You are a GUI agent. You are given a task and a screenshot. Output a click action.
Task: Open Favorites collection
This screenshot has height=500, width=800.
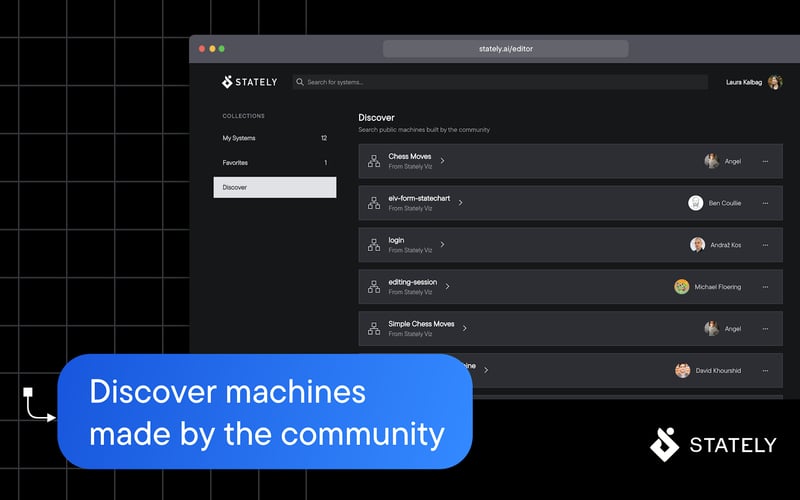[x=274, y=162]
